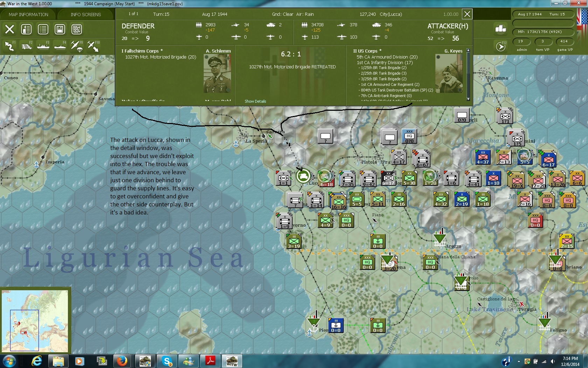Select the circled tank unit in Lucca hex
The width and height of the screenshot is (588, 368).
303,176
